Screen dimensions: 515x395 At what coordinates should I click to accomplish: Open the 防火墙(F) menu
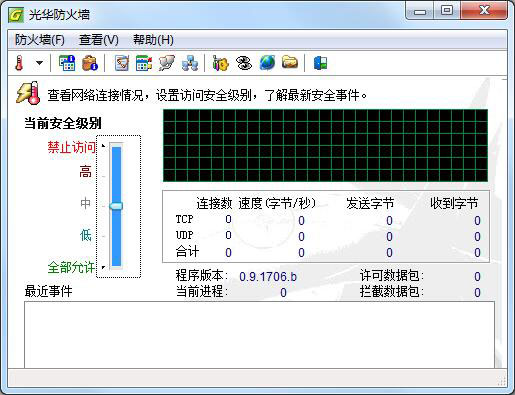click(x=40, y=40)
